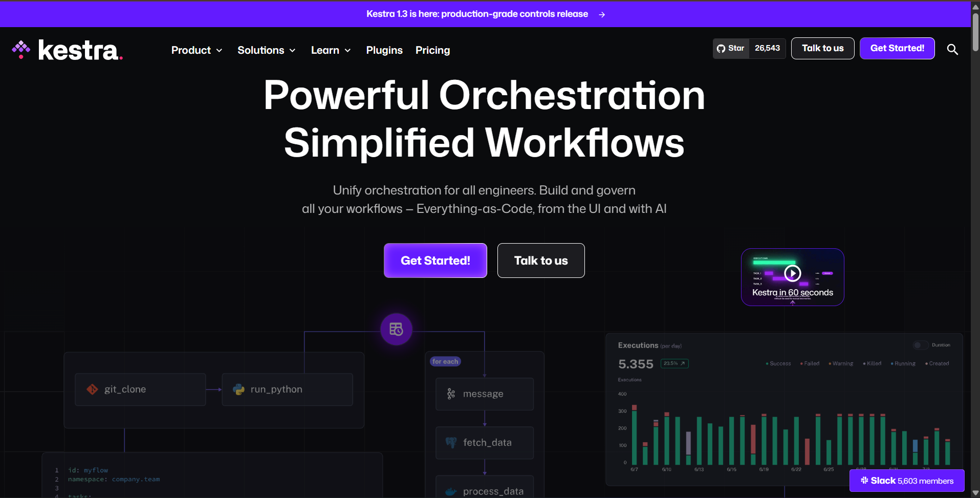980x498 pixels.
Task: Toggle the Success legend in Executions chart
Action: tap(778, 363)
